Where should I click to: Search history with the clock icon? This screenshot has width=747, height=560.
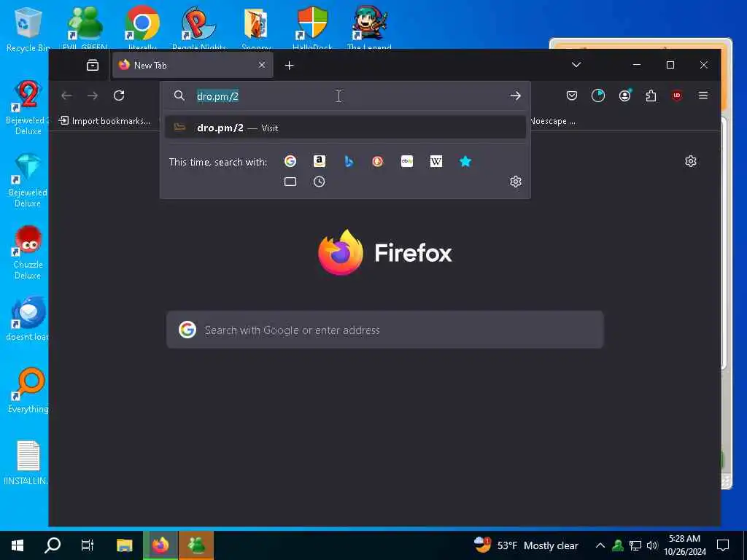pos(320,182)
